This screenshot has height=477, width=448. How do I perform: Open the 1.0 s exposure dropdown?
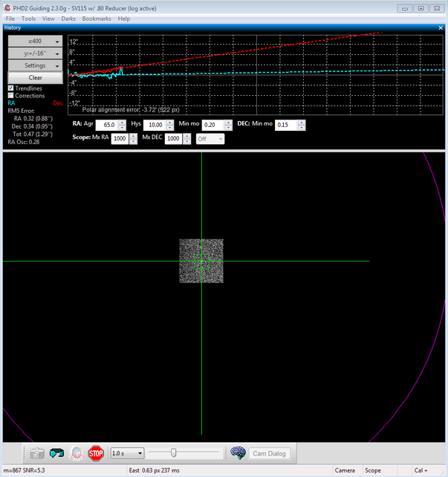point(127,453)
